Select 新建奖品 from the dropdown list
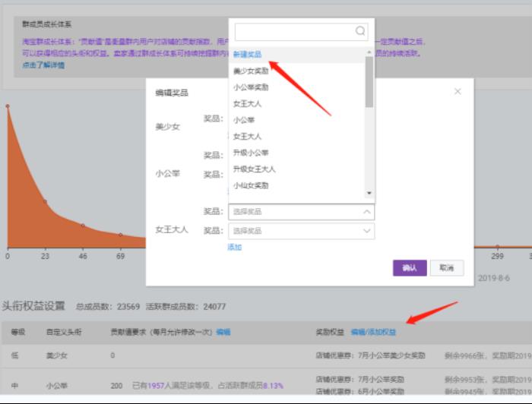The height and width of the screenshot is (404, 532). click(247, 55)
